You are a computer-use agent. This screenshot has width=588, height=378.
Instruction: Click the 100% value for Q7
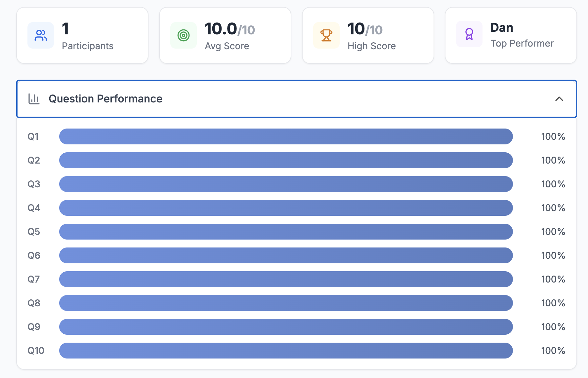pos(553,279)
